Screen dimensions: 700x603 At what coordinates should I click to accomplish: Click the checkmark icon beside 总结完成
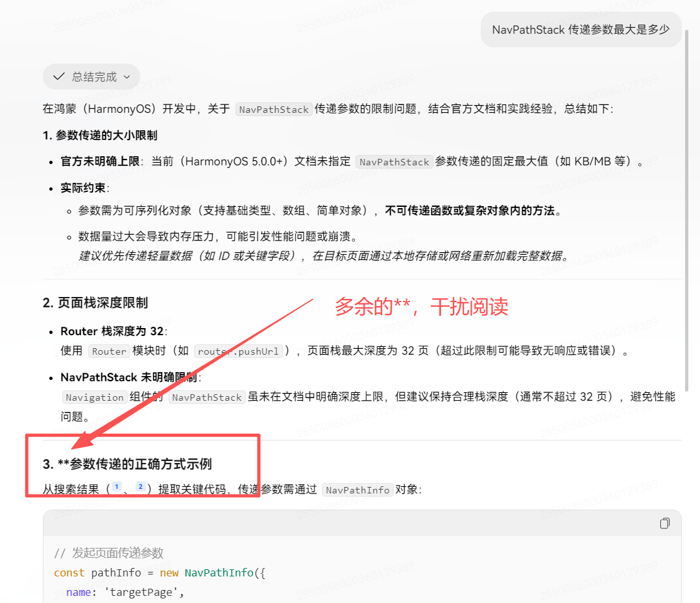[x=58, y=77]
